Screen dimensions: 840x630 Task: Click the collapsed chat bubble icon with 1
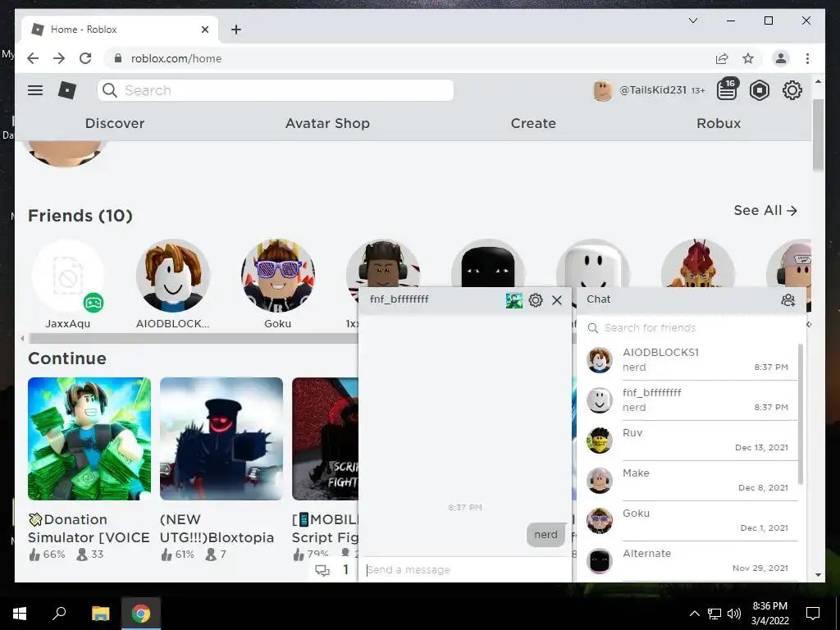[322, 571]
